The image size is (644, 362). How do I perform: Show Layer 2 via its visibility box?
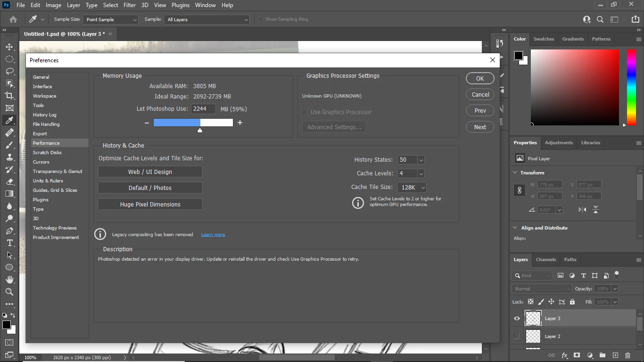517,337
